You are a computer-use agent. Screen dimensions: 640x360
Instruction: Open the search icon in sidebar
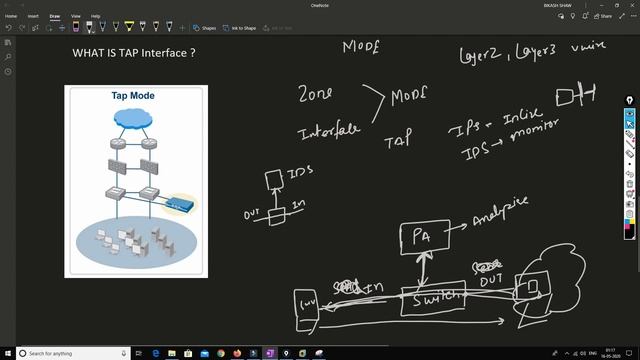(8, 57)
